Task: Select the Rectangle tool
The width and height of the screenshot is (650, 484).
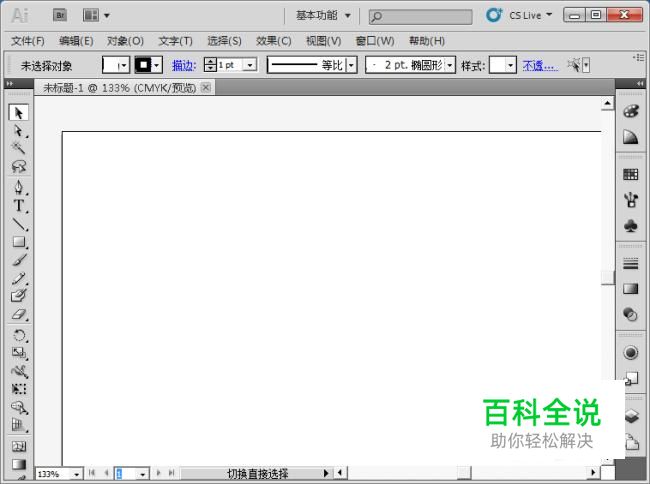Action: point(19,242)
